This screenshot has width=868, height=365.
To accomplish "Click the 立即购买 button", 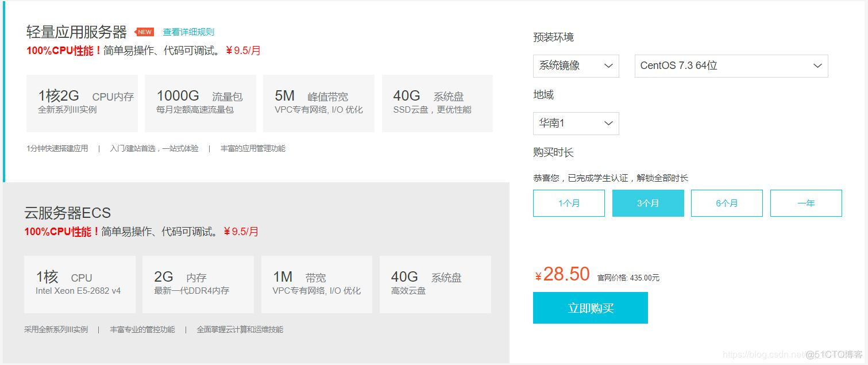I will [x=591, y=308].
